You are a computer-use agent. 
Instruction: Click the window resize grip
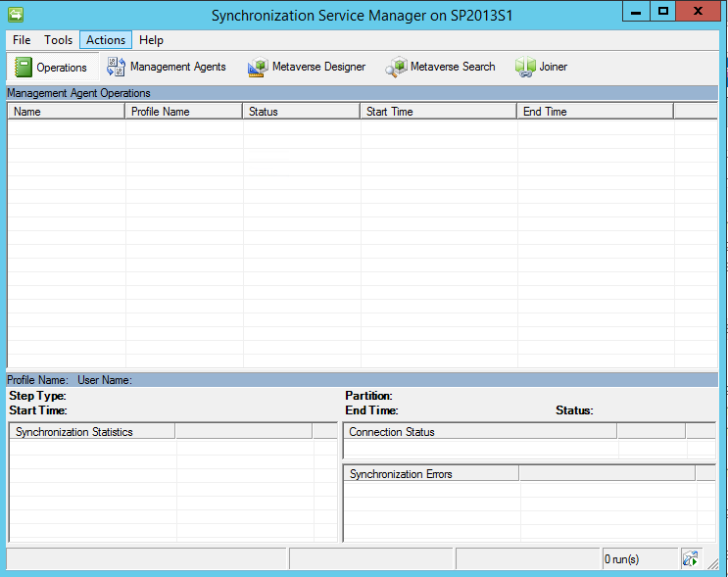pos(712,563)
